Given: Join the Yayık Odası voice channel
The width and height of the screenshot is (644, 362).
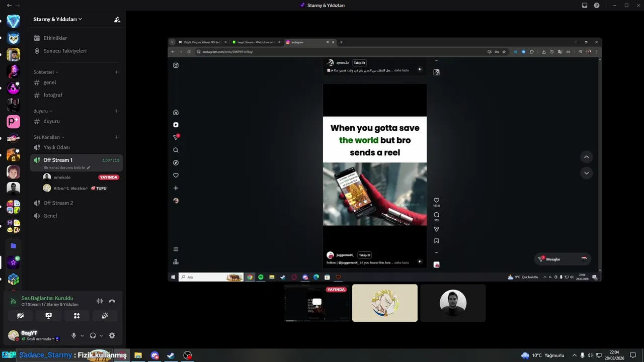Looking at the screenshot, I should coord(75,147).
